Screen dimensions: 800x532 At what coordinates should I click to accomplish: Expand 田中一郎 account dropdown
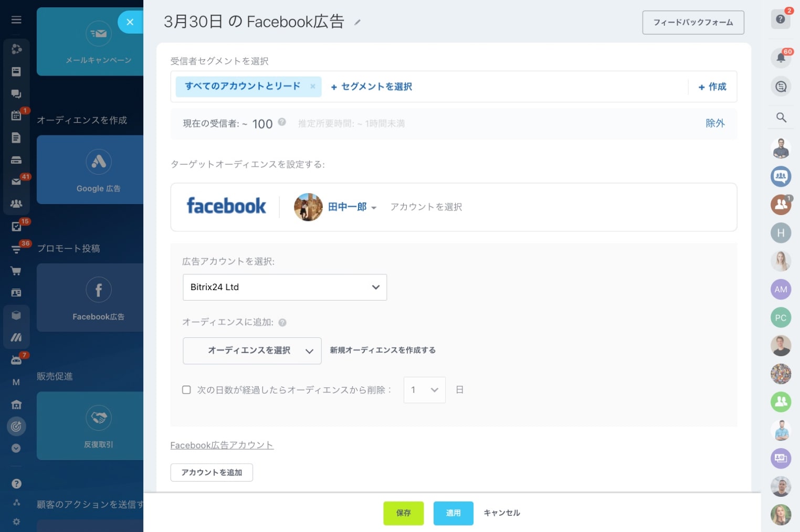coord(352,207)
